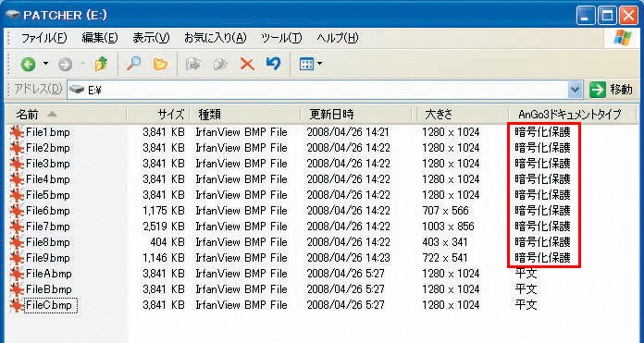644x343 pixels.
Task: Click 平文 in the FileA.bmp row
Action: tap(526, 274)
